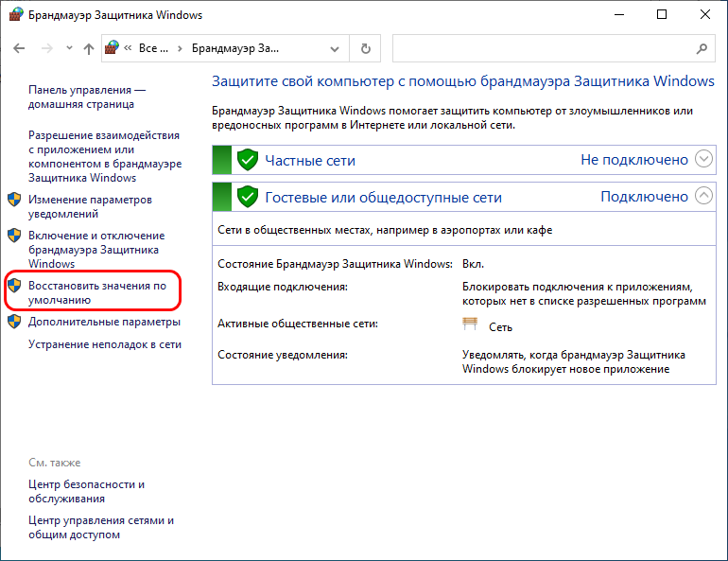Open the address bar history dropdown
The height and width of the screenshot is (561, 728).
click(x=335, y=49)
